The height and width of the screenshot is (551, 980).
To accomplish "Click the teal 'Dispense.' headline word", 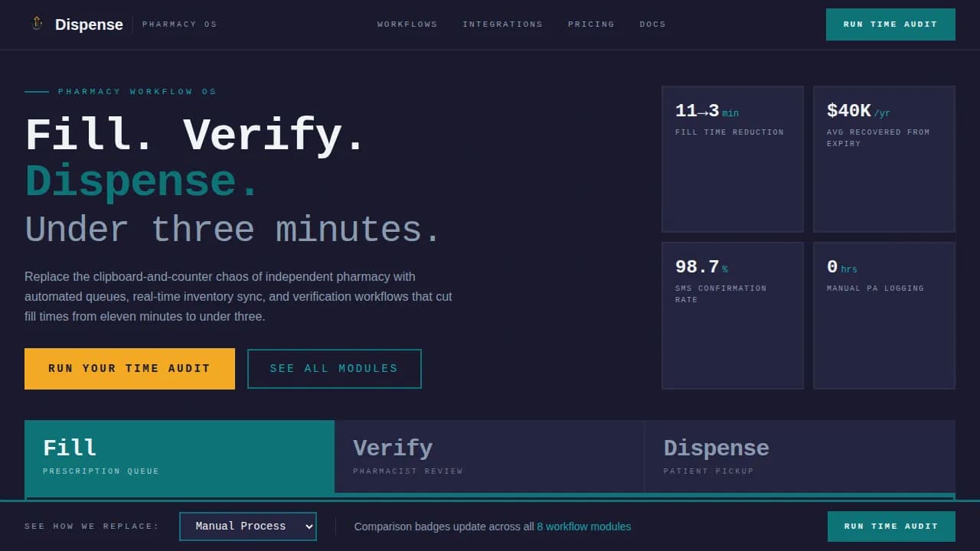I will pos(142,182).
